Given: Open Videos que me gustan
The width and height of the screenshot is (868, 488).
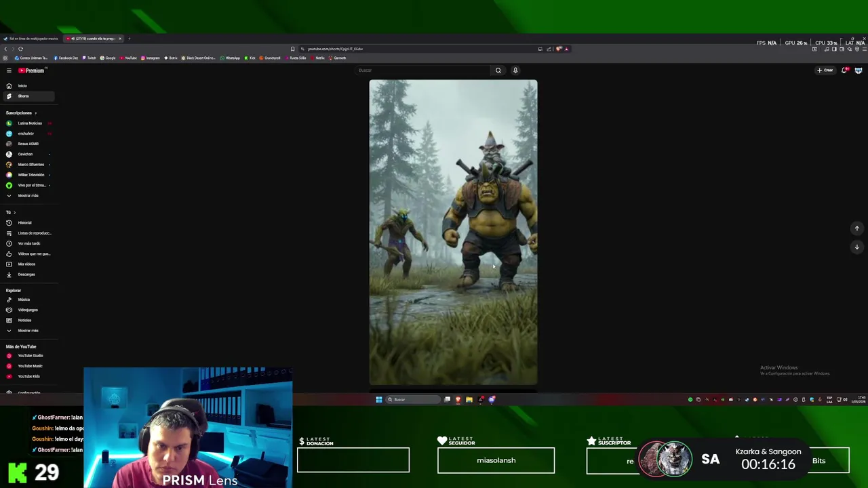Looking at the screenshot, I should pos(28,253).
